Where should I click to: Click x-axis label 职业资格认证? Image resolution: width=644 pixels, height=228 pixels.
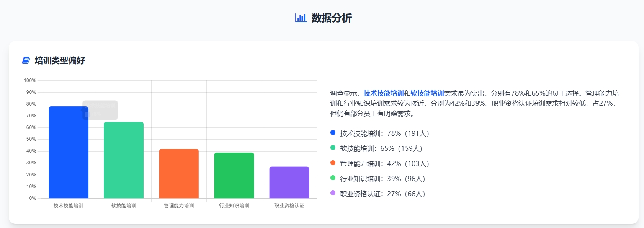[x=289, y=206]
